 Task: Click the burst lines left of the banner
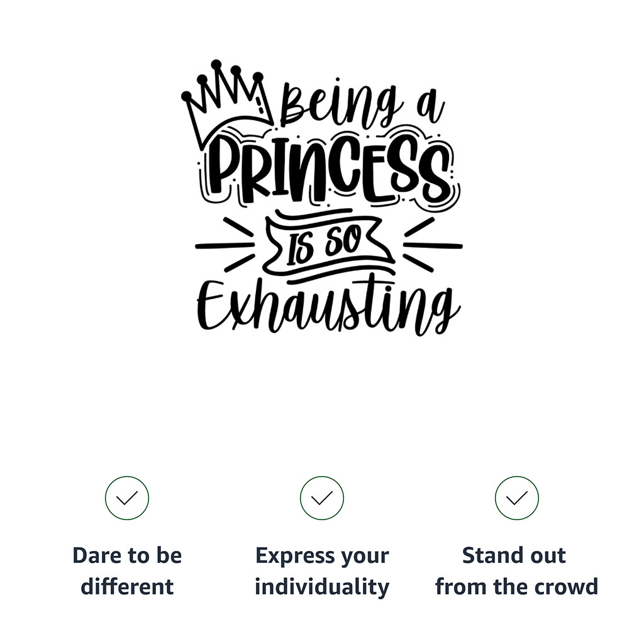point(225,245)
